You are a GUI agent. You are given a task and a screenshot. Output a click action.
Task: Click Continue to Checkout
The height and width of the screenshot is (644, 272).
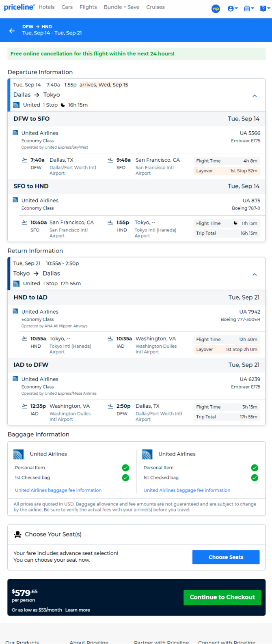pyautogui.click(x=222, y=597)
